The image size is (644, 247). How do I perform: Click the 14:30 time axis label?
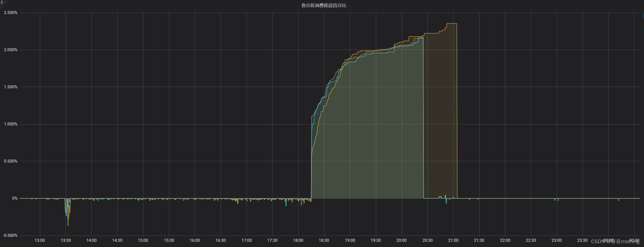(117, 240)
